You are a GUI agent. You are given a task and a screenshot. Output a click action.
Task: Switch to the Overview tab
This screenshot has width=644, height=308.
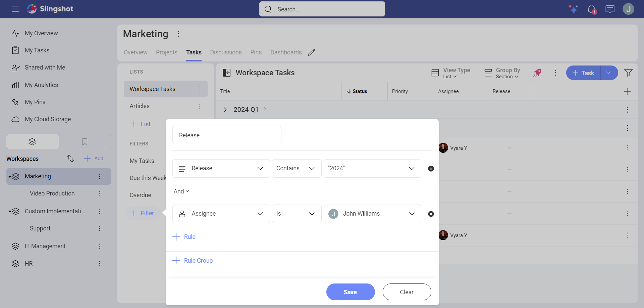coord(136,52)
